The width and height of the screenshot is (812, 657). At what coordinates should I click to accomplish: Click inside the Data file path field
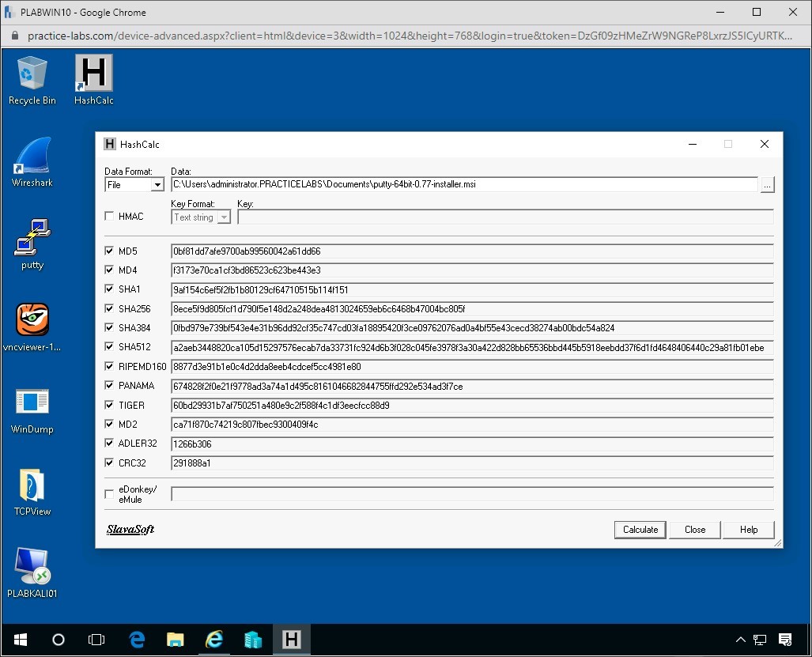point(395,184)
